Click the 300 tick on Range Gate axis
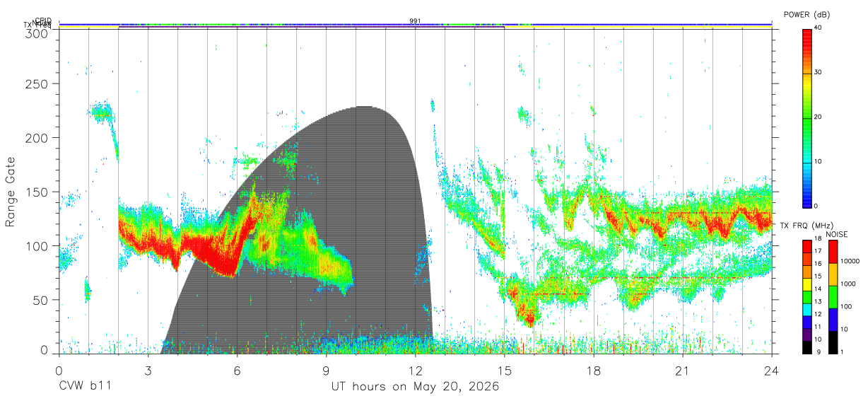 37,33
